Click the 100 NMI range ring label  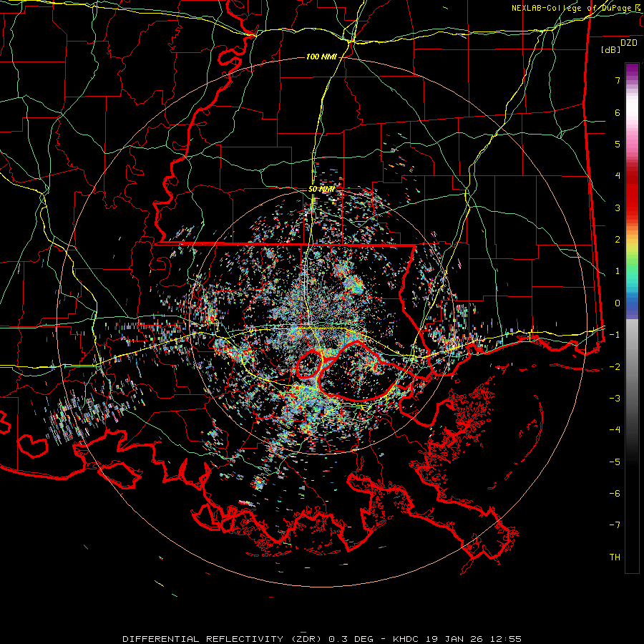pos(321,57)
